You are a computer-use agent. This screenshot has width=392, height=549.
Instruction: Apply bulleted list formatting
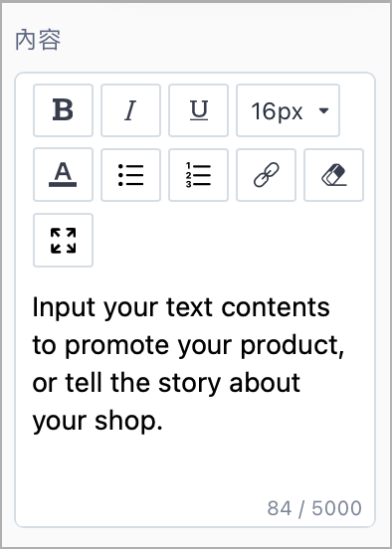coord(130,175)
